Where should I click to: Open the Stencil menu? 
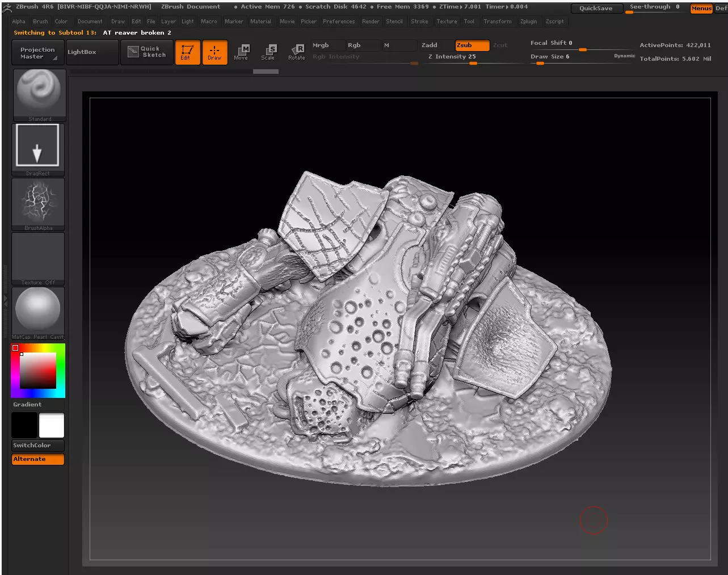(394, 22)
